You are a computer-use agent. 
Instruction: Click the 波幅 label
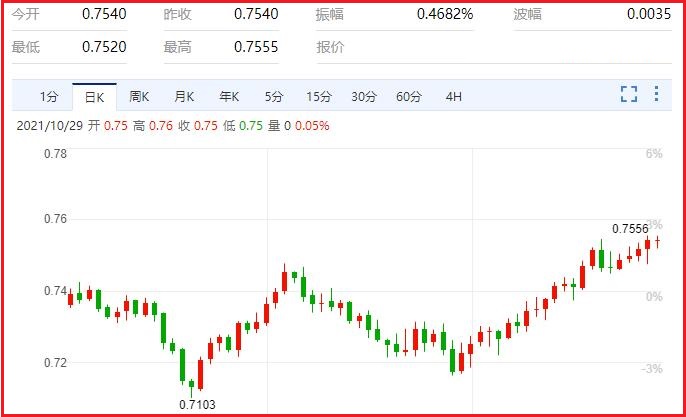pos(528,14)
